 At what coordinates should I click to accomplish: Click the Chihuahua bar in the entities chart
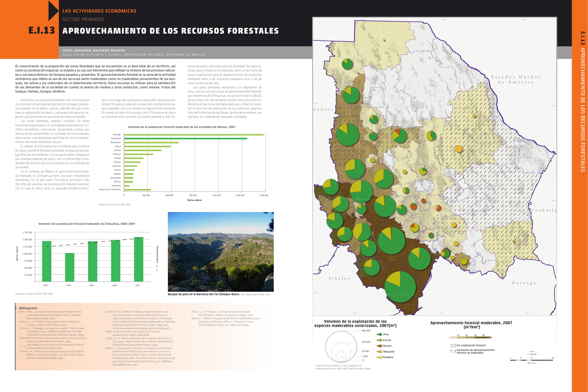tap(185, 139)
